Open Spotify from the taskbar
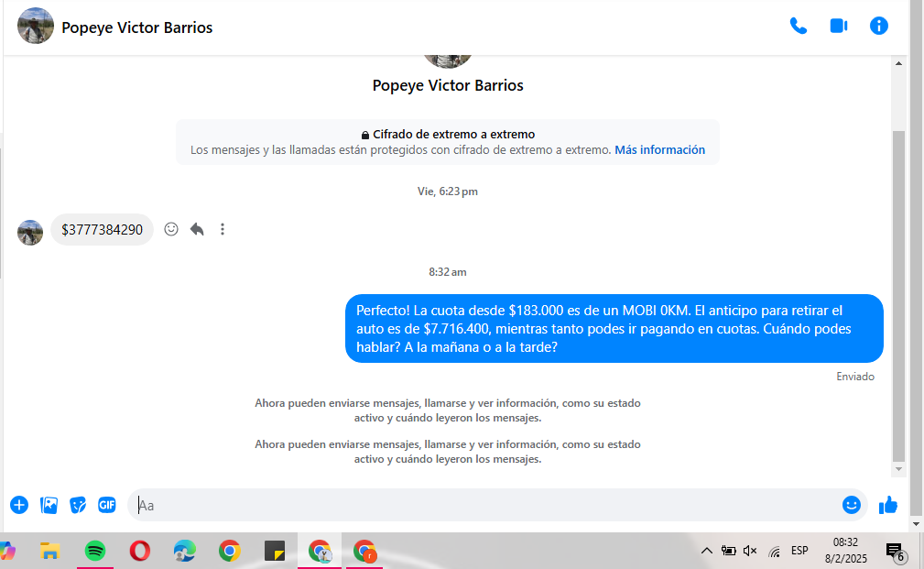 point(95,552)
